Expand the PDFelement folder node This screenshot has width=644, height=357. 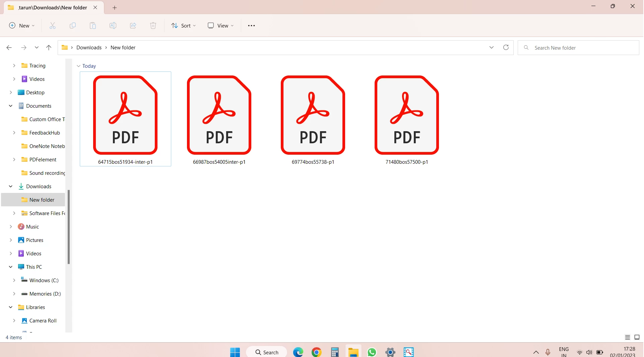pos(14,159)
